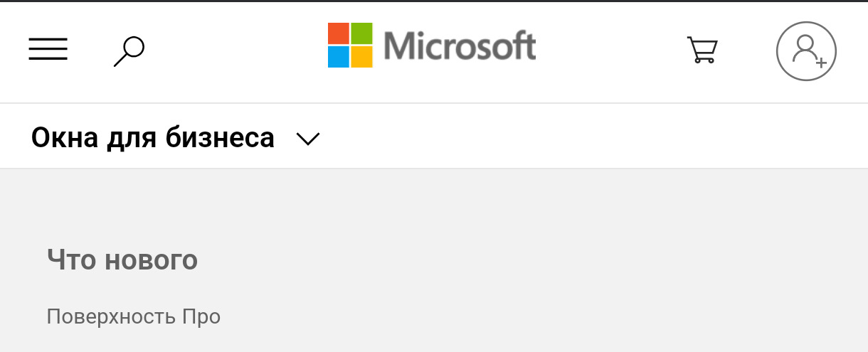Viewport: 868px width, 352px height.
Task: Click the search magnifier icon
Action: [x=129, y=51]
